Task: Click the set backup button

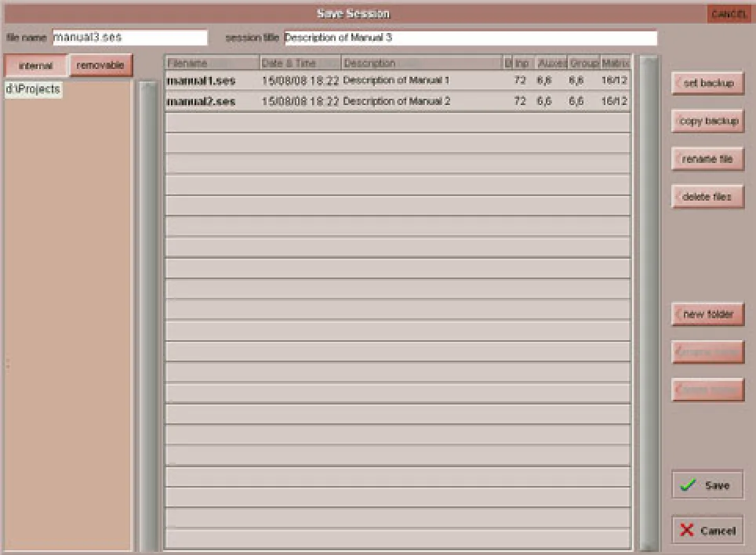Action: tap(708, 83)
